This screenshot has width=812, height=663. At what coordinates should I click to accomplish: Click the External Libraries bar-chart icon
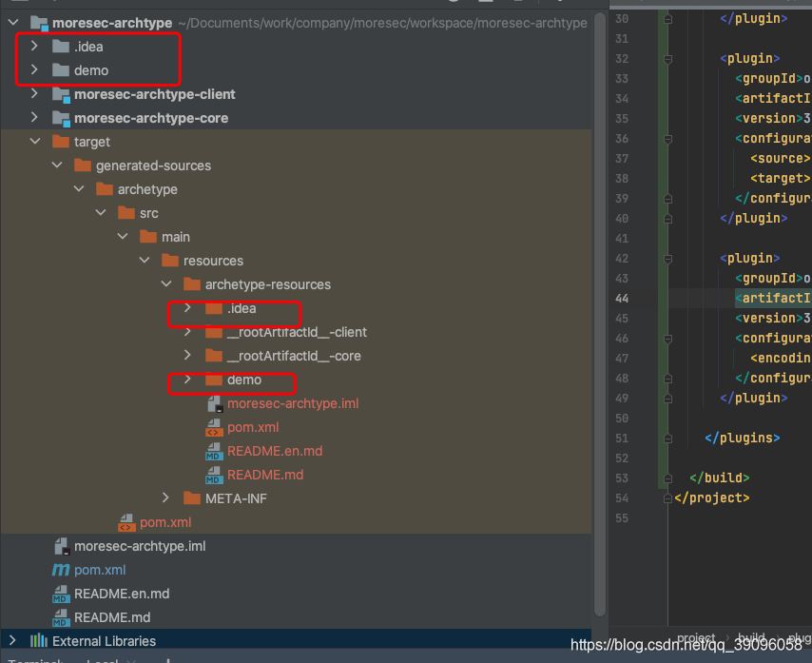point(39,641)
